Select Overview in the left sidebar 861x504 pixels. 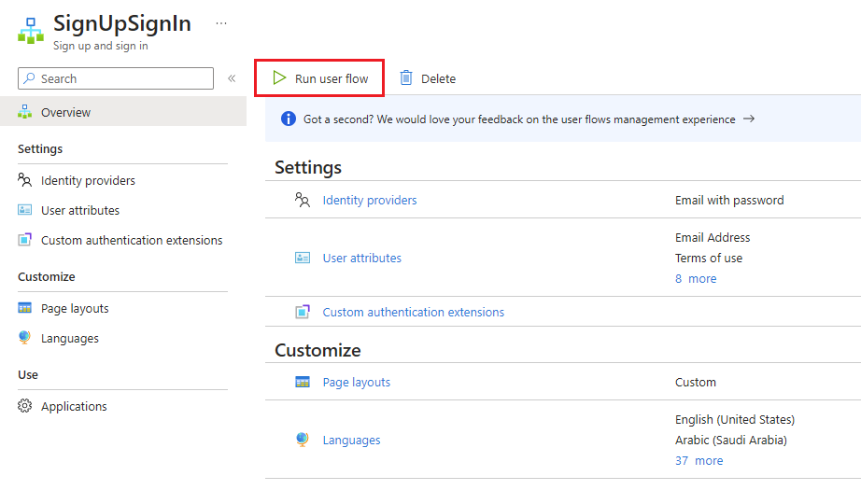(65, 112)
